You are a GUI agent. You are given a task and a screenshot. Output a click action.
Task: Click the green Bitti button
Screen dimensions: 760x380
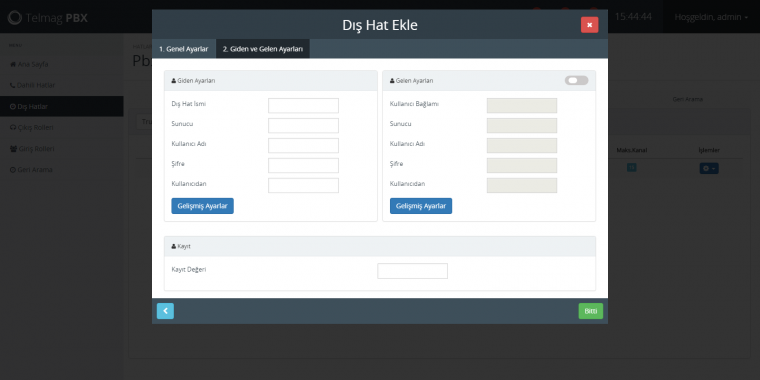pos(590,311)
